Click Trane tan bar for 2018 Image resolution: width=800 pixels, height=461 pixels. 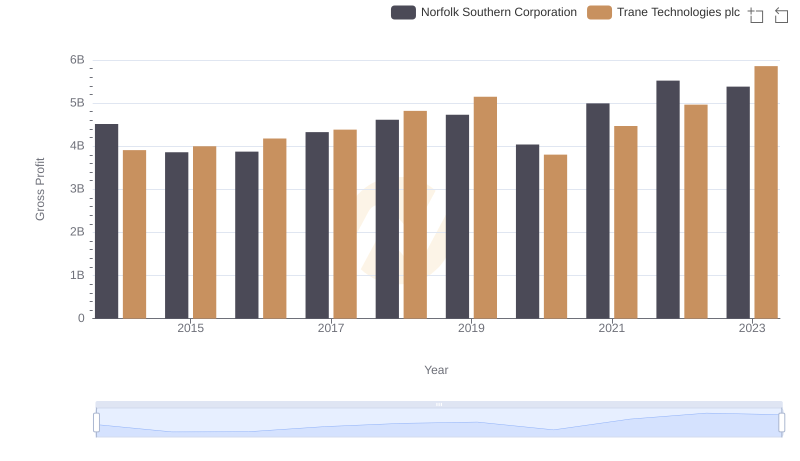(x=415, y=215)
